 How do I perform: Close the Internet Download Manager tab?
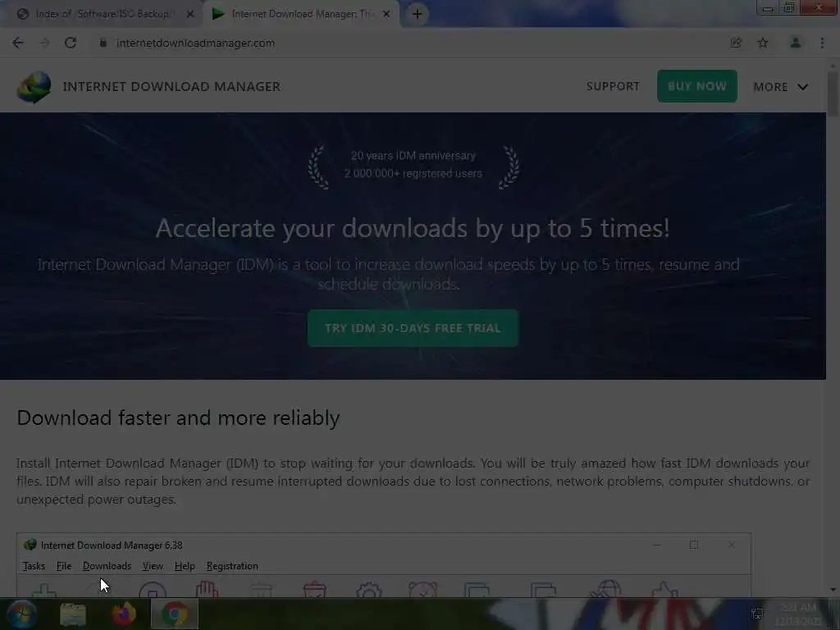(386, 14)
